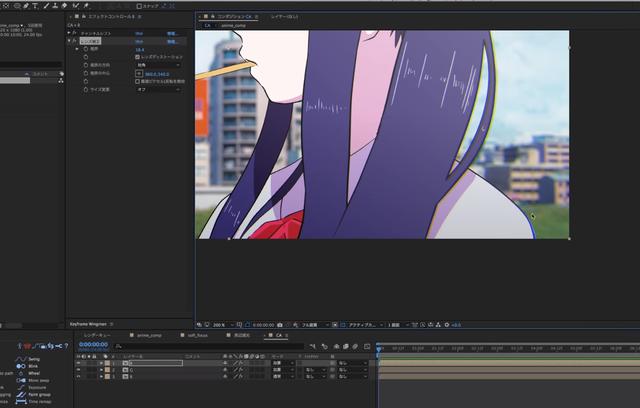Select the Clone Stamp tool in the toolbar
The width and height of the screenshot is (640, 408).
click(55, 6)
